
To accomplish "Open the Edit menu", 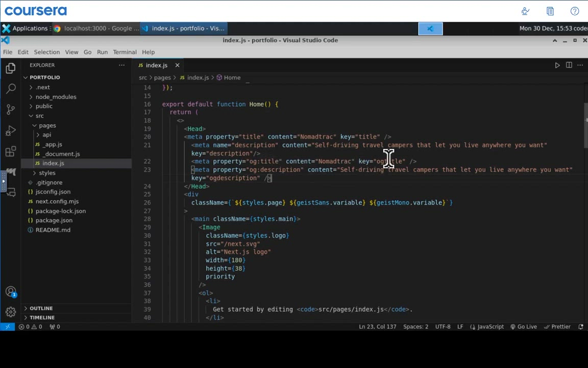I will click(23, 52).
